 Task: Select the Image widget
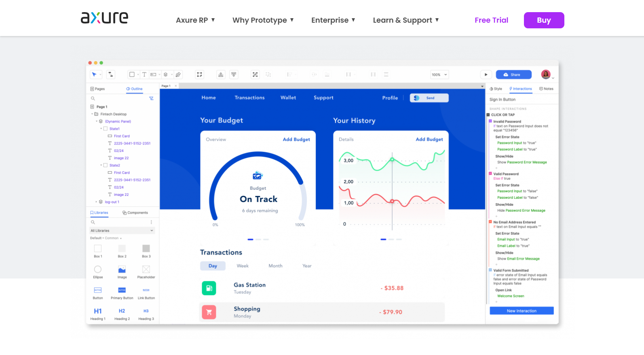click(x=122, y=272)
